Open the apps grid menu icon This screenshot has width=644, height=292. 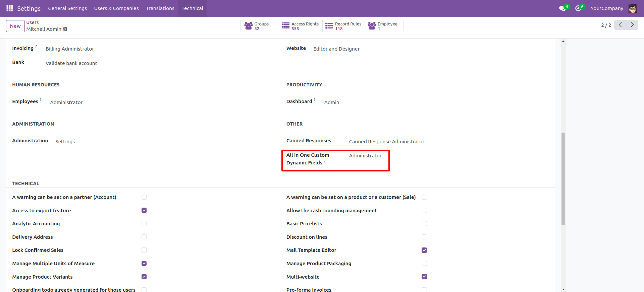(x=9, y=8)
